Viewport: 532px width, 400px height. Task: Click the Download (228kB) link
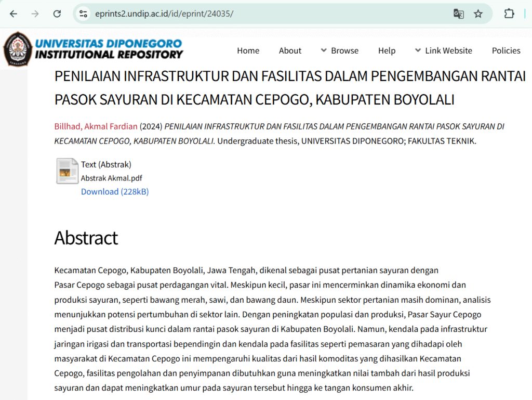coord(115,191)
